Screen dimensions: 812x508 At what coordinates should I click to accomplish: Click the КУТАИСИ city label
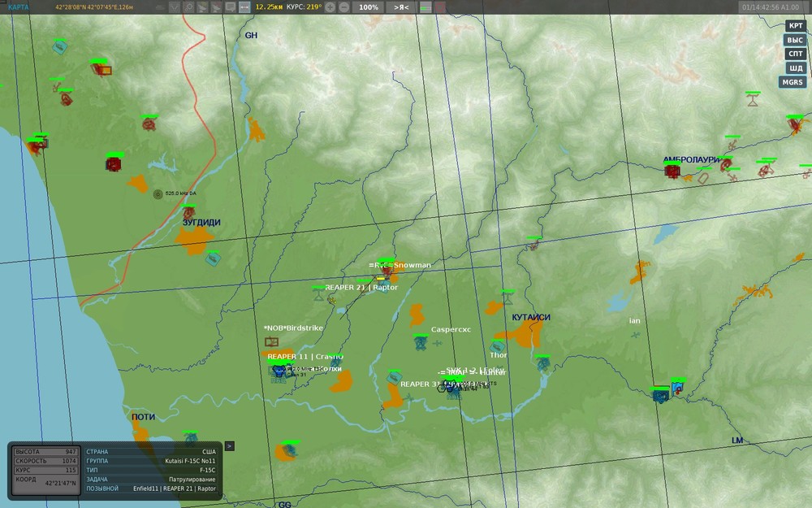[531, 317]
